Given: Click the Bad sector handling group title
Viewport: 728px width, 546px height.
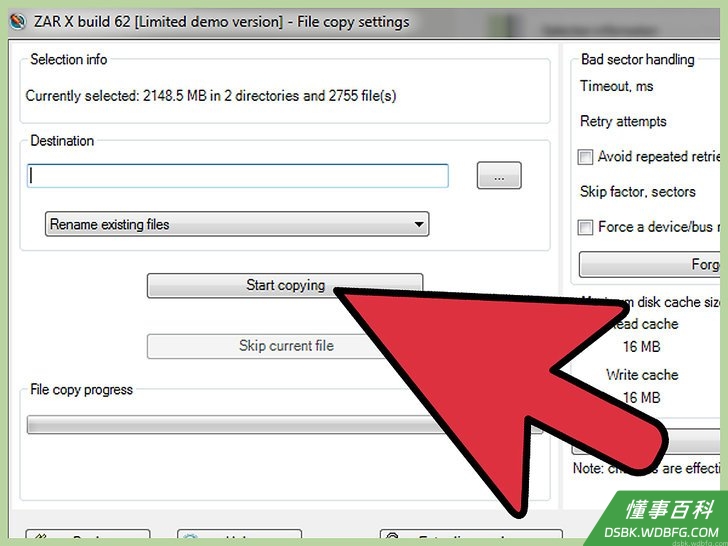Looking at the screenshot, I should pyautogui.click(x=637, y=59).
